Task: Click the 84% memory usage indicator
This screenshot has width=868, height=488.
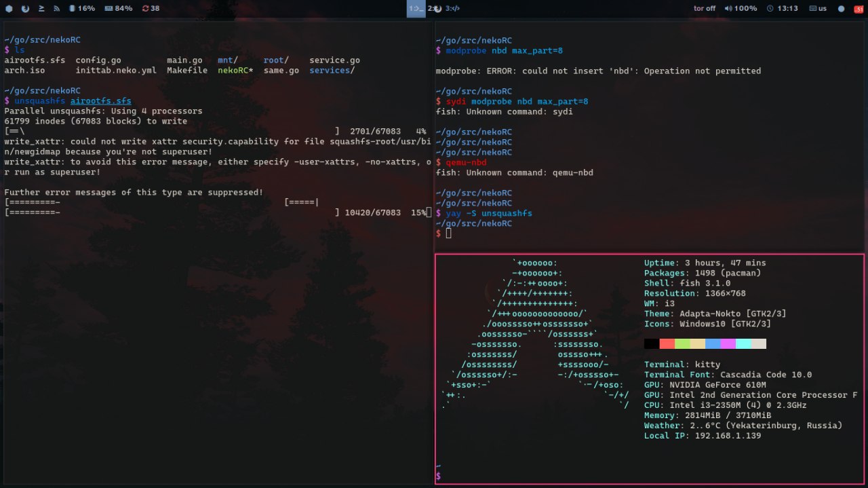Action: (119, 9)
